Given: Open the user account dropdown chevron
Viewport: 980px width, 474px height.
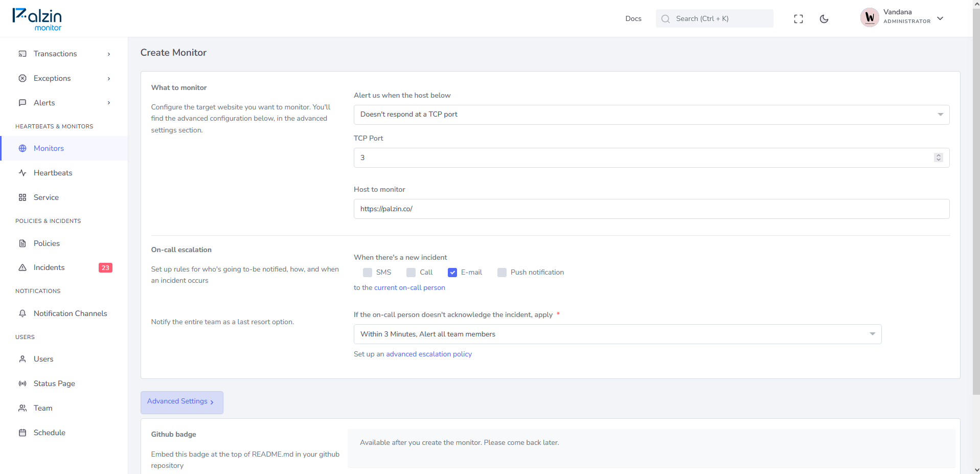Looking at the screenshot, I should (x=940, y=18).
